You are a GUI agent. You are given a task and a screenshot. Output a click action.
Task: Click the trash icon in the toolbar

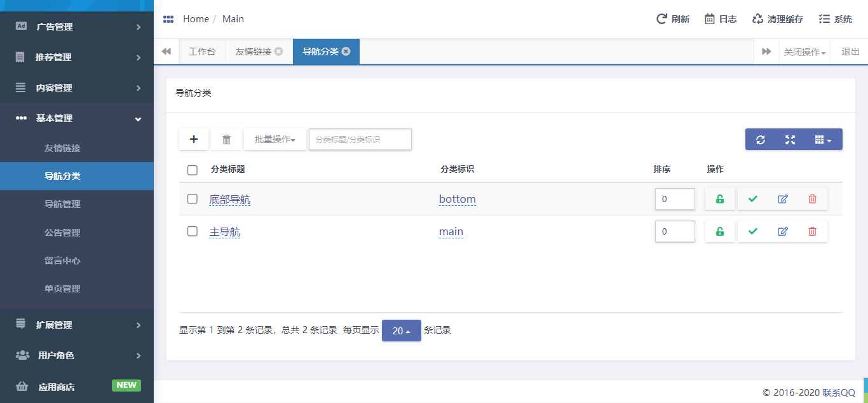pyautogui.click(x=226, y=139)
